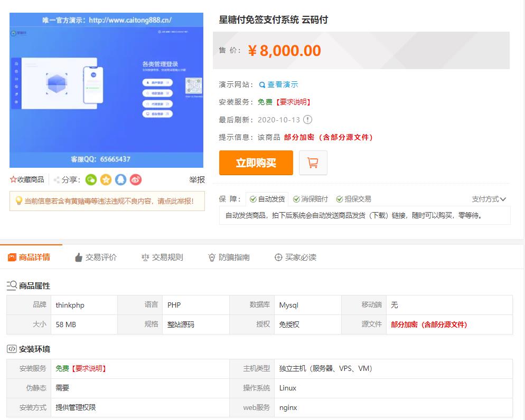Click the price ¥8,000.00

pyautogui.click(x=285, y=51)
